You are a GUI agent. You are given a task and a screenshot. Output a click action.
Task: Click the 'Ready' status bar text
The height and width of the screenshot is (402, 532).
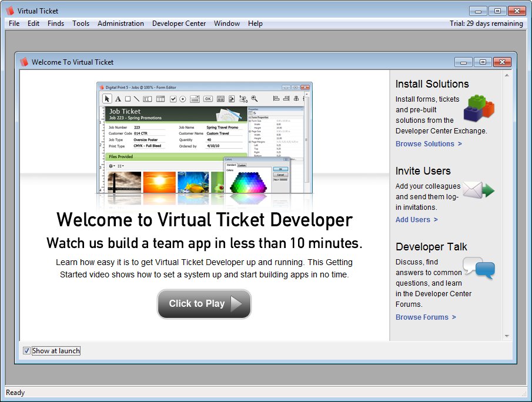click(x=15, y=393)
